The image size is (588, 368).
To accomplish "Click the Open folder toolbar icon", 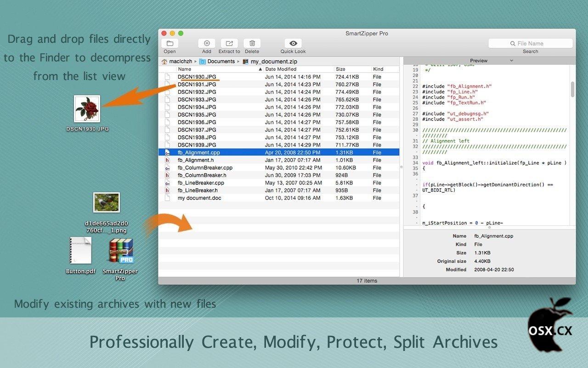I will pyautogui.click(x=170, y=43).
